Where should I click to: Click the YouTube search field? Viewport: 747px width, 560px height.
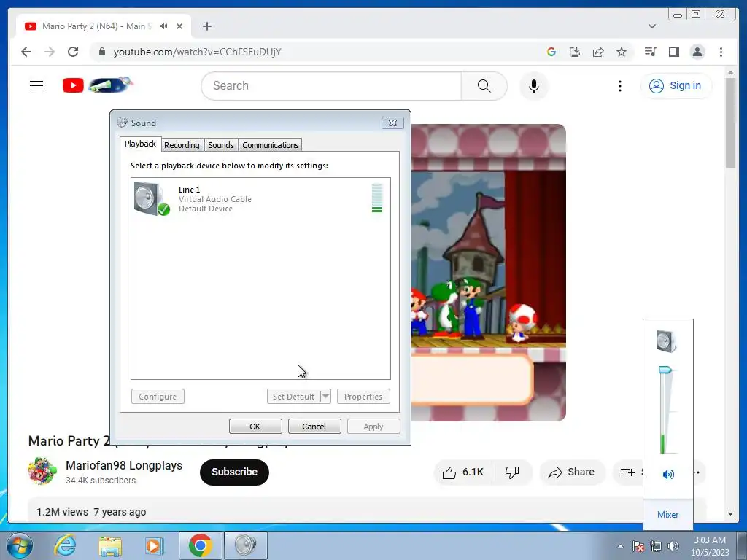tap(331, 86)
